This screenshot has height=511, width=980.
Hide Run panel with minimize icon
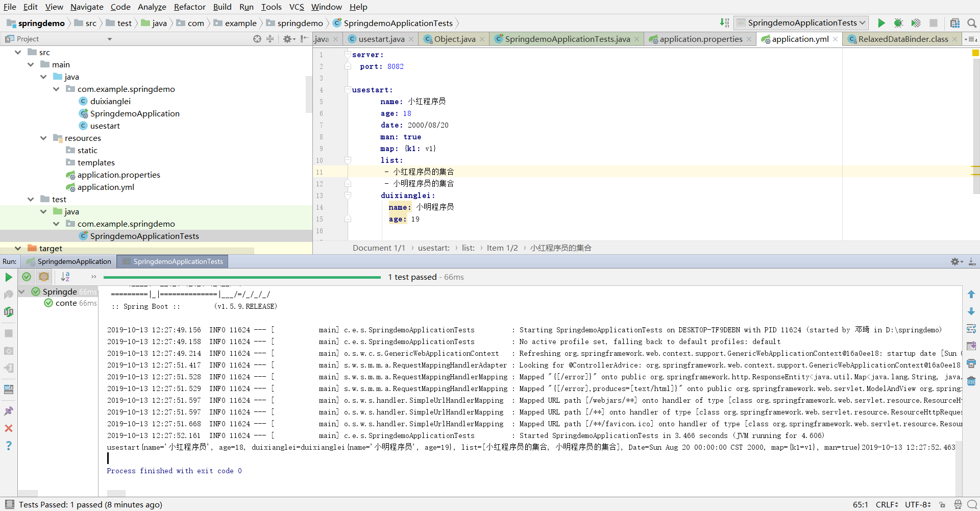point(972,261)
